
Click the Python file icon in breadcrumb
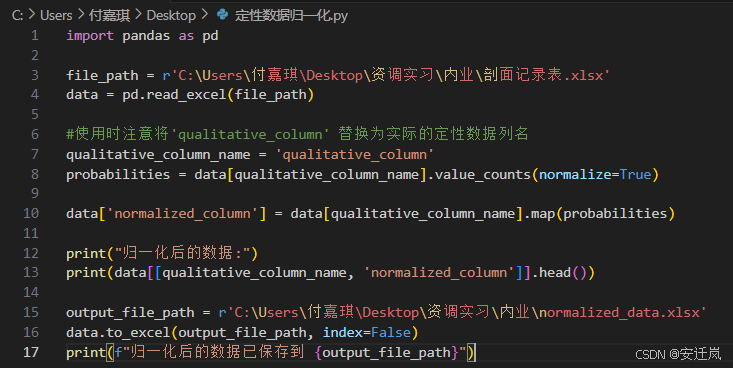(223, 15)
